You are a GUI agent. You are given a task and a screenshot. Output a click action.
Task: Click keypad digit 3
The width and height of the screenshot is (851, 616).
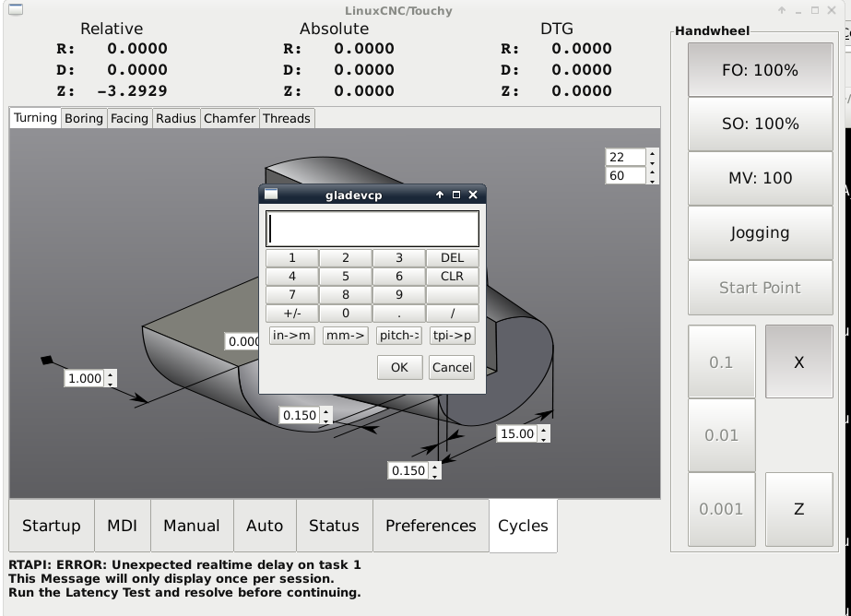(399, 258)
